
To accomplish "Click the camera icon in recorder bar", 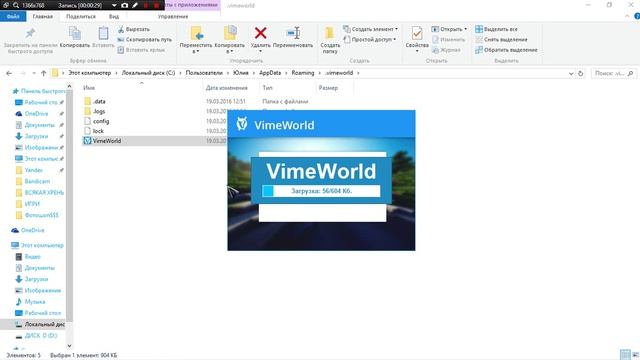I will pos(124,5).
